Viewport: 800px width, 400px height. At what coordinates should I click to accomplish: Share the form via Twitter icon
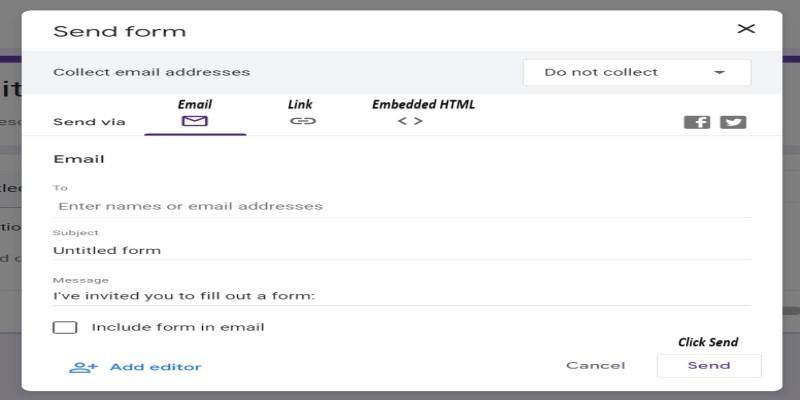click(x=733, y=122)
